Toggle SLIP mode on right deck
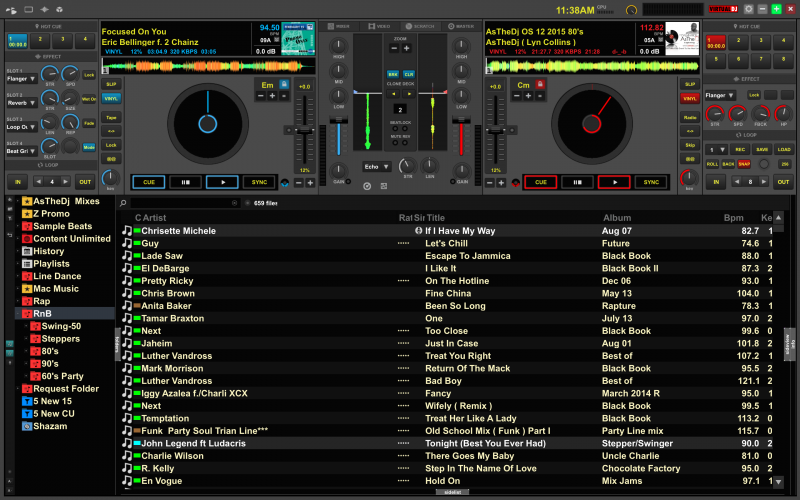The height and width of the screenshot is (500, 800). click(x=690, y=85)
